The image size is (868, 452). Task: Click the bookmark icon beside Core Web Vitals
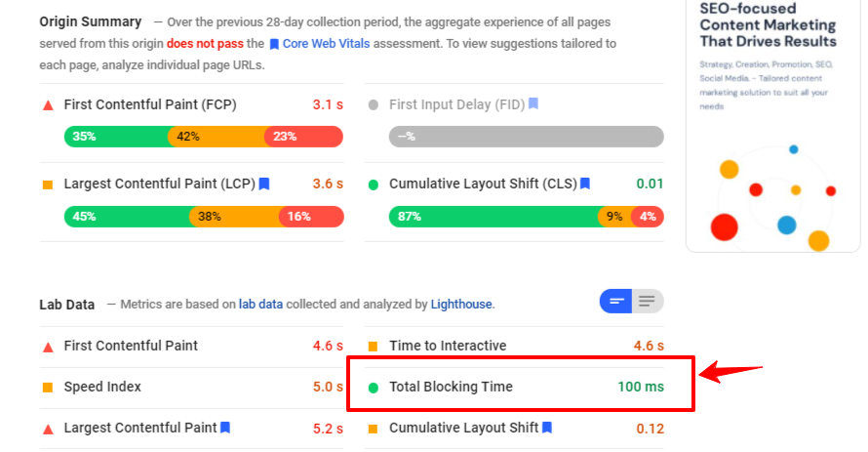[274, 44]
